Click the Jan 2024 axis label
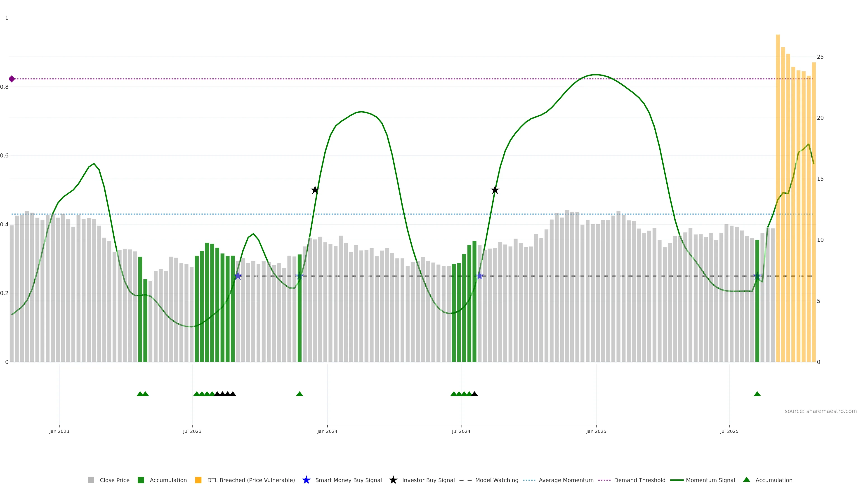The height and width of the screenshot is (488, 868). [x=327, y=431]
